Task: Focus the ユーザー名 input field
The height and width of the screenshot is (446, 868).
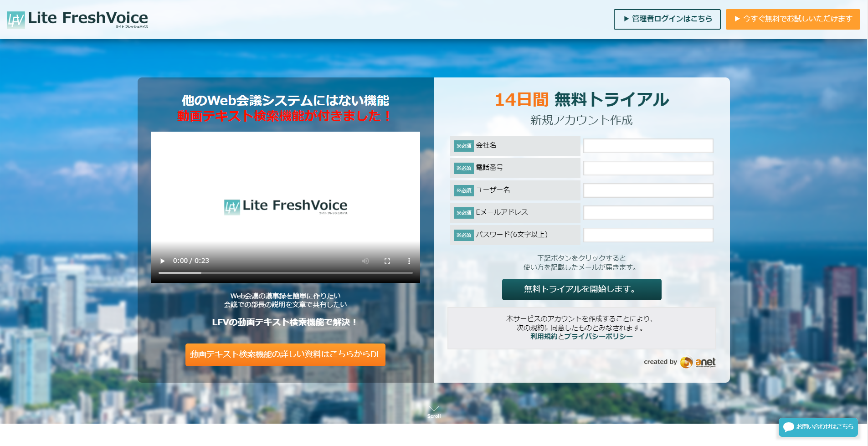Action: [x=648, y=190]
